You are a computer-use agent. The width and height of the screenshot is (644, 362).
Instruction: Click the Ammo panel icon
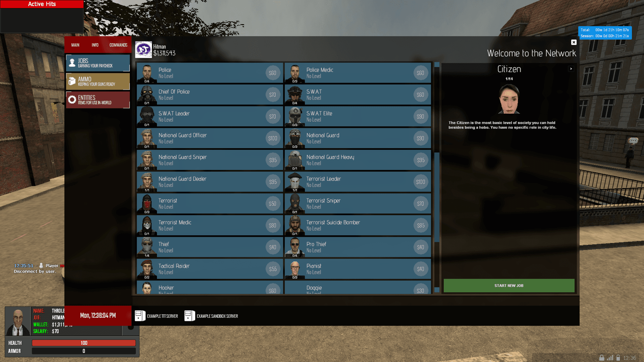pyautogui.click(x=72, y=81)
